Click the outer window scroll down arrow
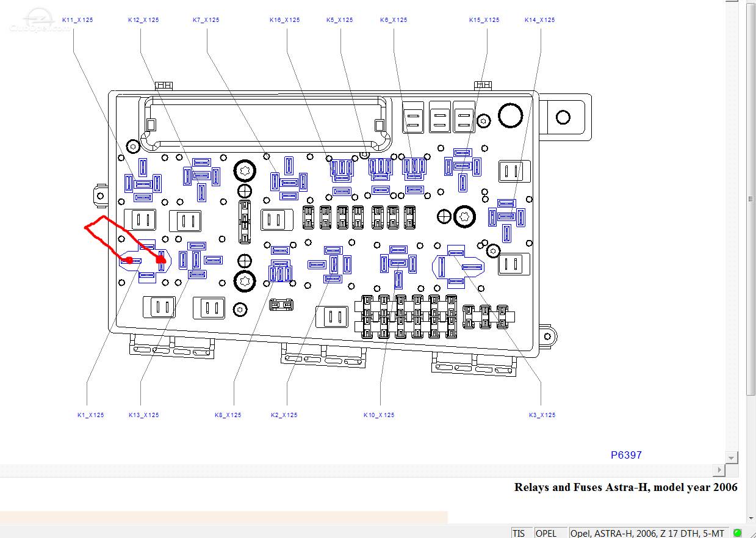The height and width of the screenshot is (538, 756). [x=751, y=519]
